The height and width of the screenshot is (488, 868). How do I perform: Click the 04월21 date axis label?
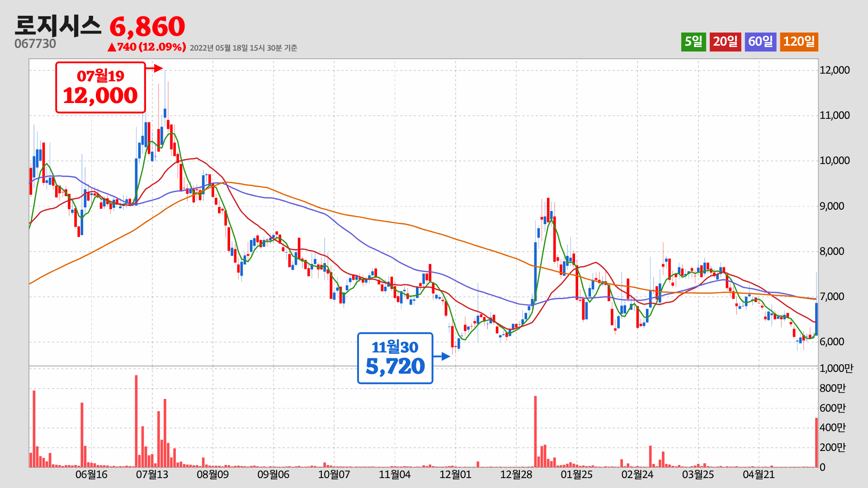tap(759, 474)
